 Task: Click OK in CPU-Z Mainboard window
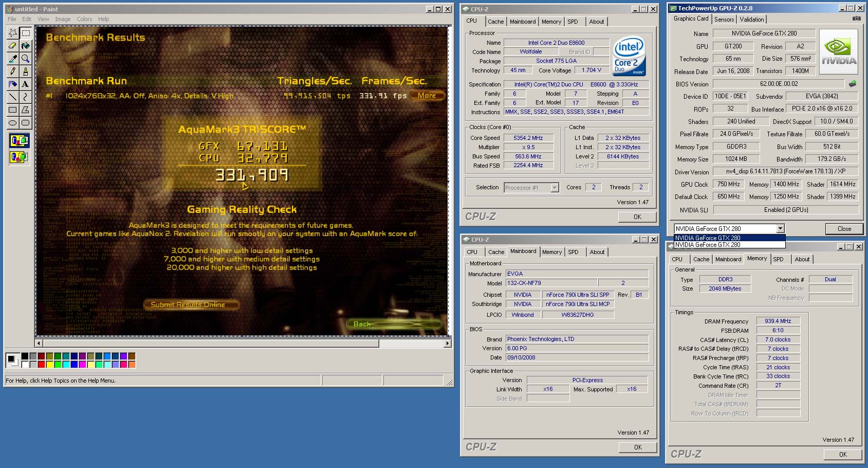click(x=638, y=447)
